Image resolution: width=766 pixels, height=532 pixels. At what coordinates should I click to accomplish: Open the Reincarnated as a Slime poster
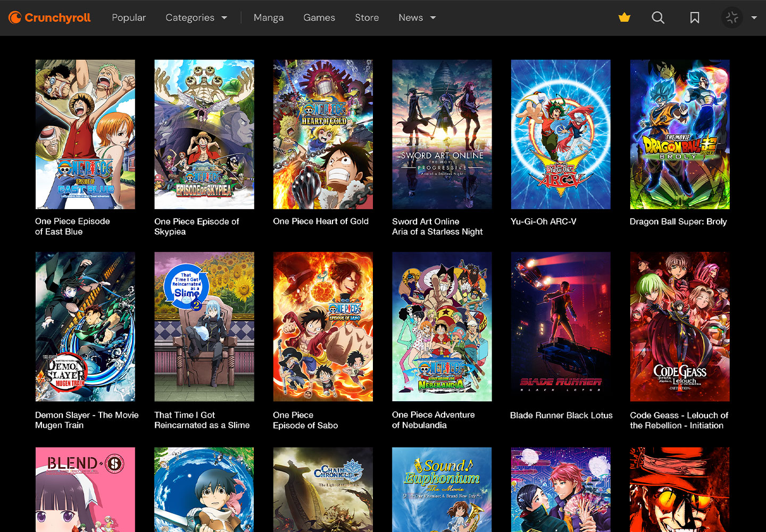[x=204, y=327]
